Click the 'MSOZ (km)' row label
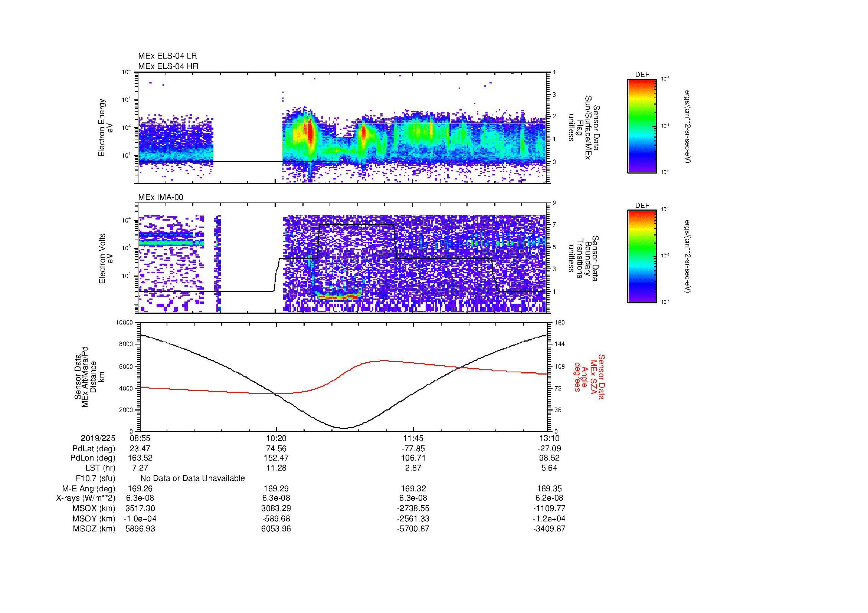This screenshot has height=613, width=868. click(94, 529)
